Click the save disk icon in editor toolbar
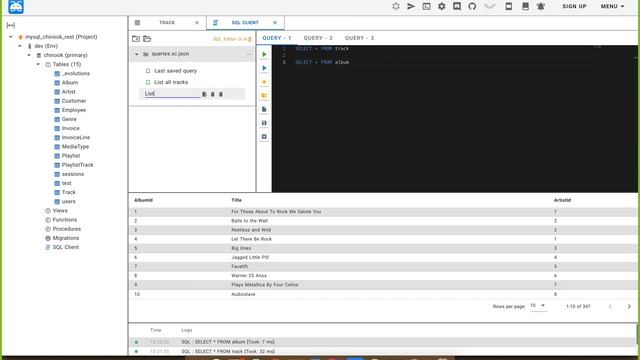640x360 pixels. click(264, 123)
